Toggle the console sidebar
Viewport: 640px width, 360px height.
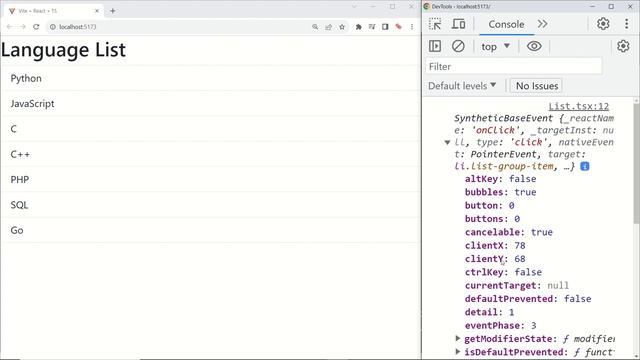435,46
